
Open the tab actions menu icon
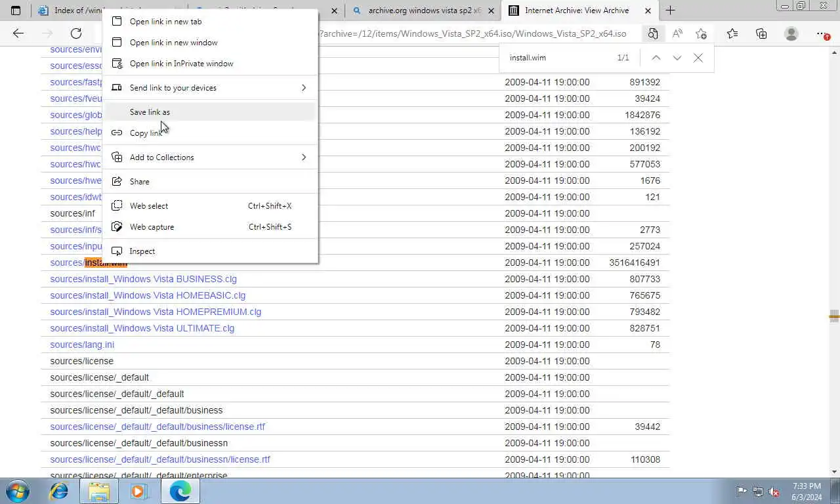point(16,10)
